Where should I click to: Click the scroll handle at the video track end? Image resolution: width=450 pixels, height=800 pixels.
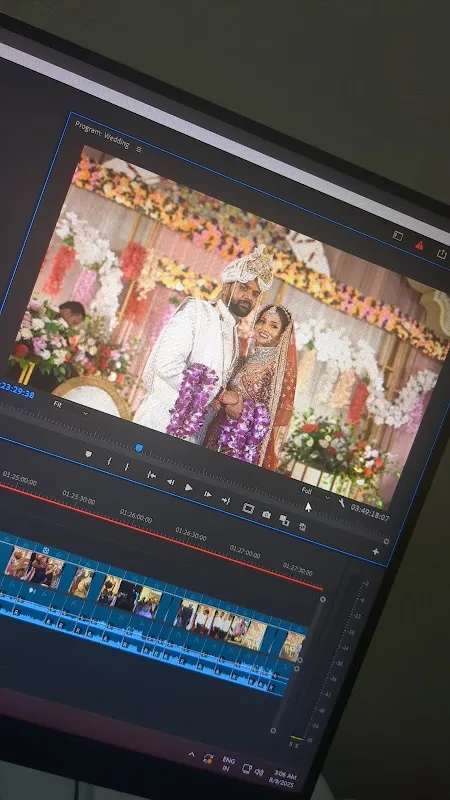point(299,660)
